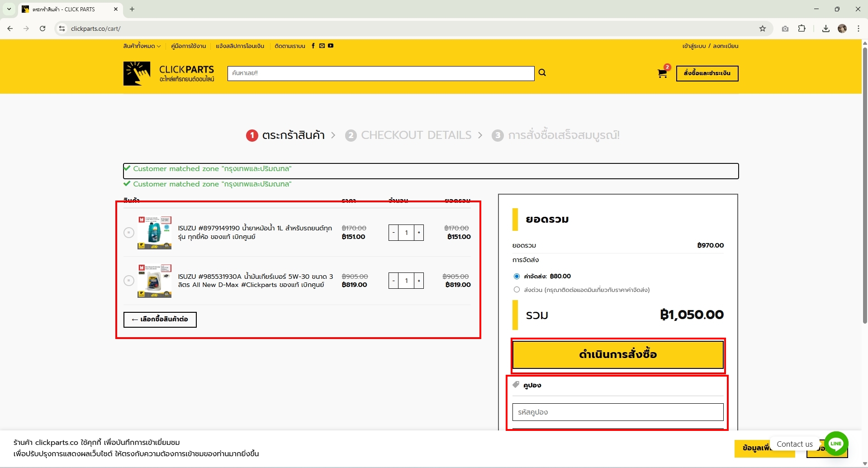
Task: Click the email envelope icon in top bar
Action: point(322,46)
